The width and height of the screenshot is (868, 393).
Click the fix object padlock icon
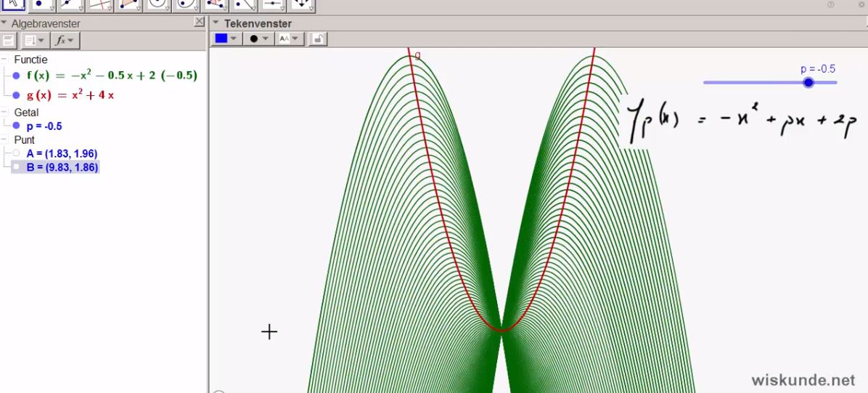319,39
